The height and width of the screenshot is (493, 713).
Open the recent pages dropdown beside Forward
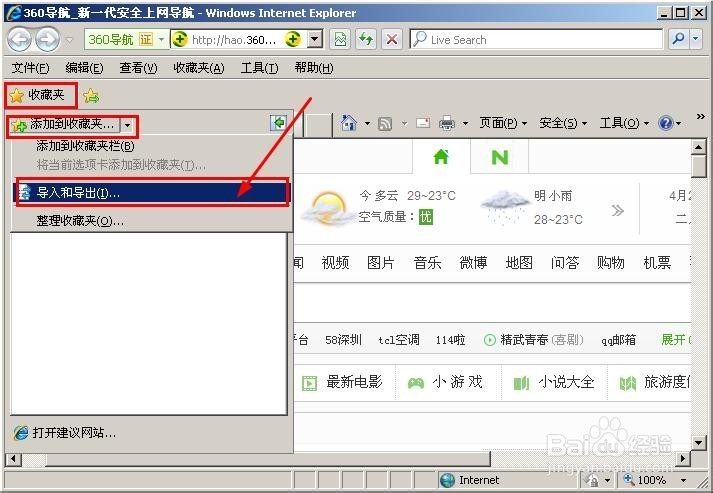(x=70, y=40)
